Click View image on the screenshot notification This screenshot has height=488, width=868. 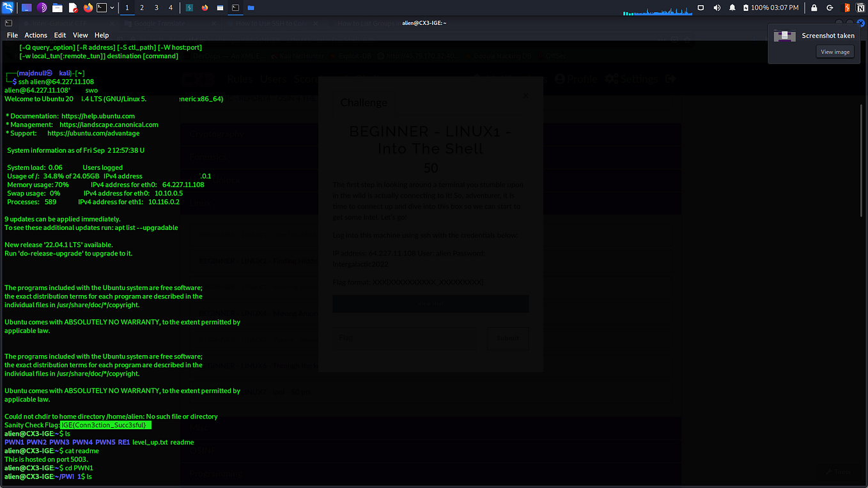[835, 51]
